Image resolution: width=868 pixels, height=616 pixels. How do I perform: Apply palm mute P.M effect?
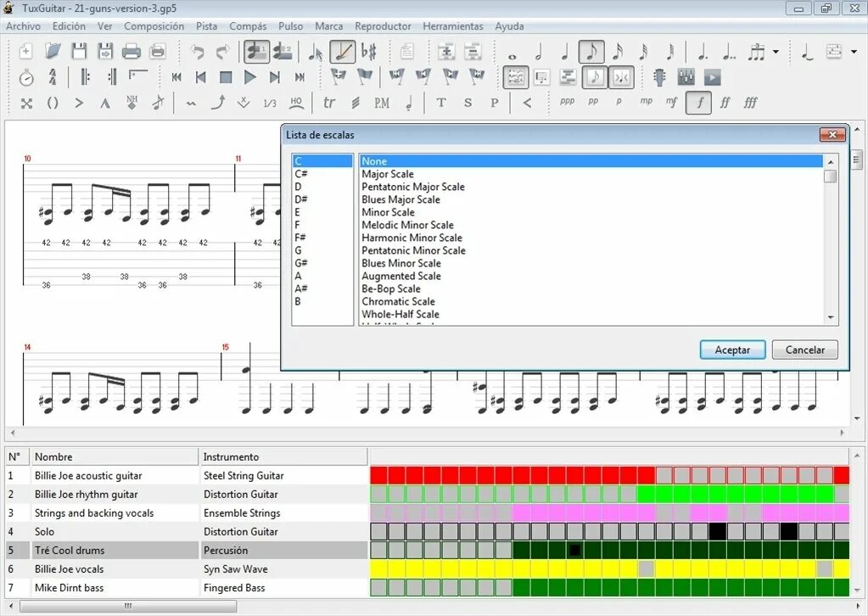coord(382,103)
